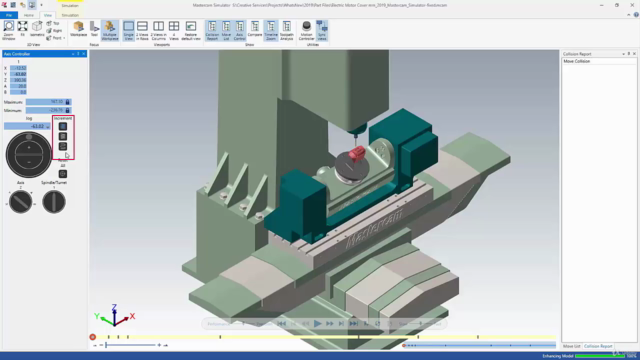Select the Y axis value field

[x=18, y=74]
